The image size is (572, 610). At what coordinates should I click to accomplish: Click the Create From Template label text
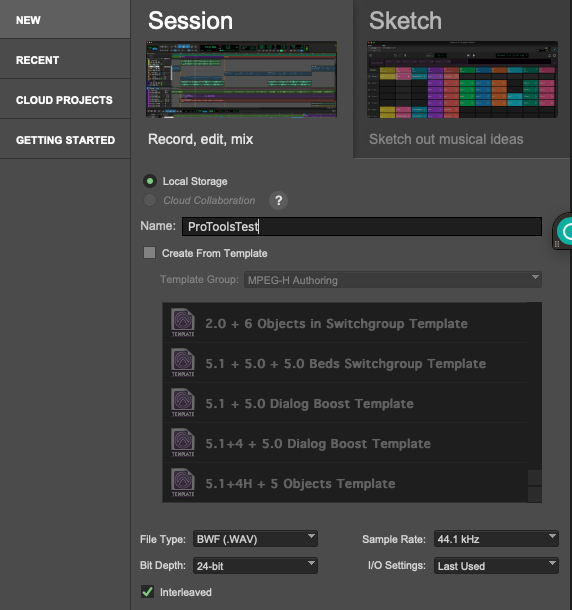[214, 253]
